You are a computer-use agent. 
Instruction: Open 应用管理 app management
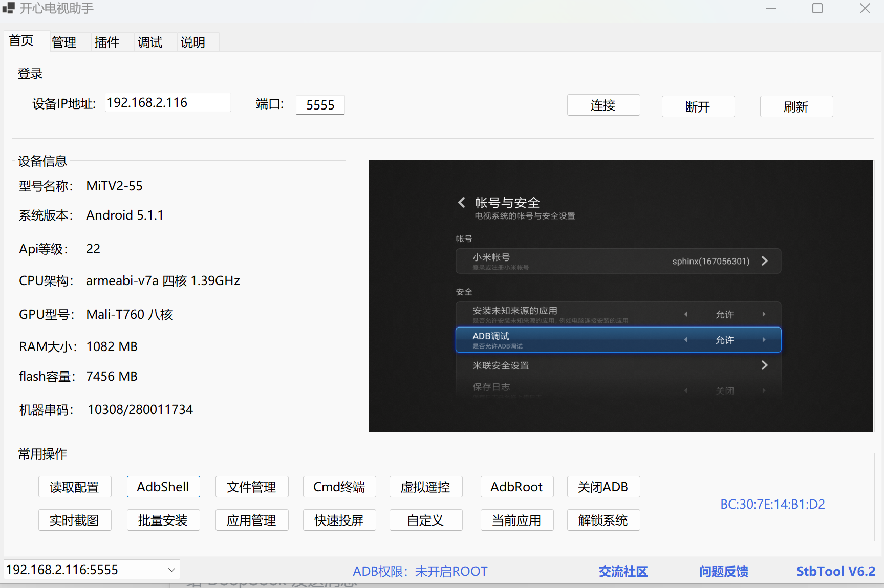click(x=252, y=520)
